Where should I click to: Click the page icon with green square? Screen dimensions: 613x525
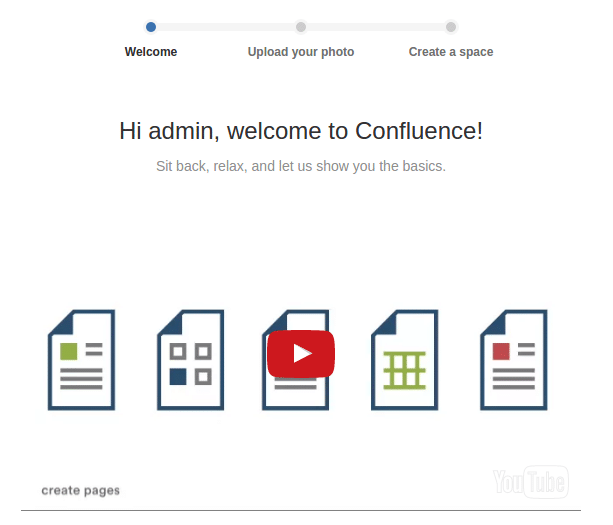pyautogui.click(x=81, y=360)
